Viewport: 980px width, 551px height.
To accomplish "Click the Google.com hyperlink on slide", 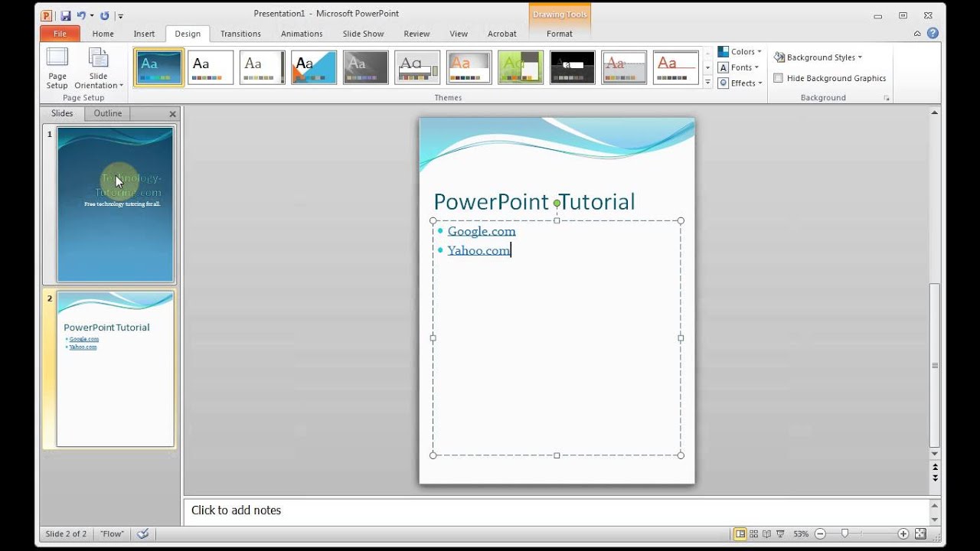I will coord(482,231).
